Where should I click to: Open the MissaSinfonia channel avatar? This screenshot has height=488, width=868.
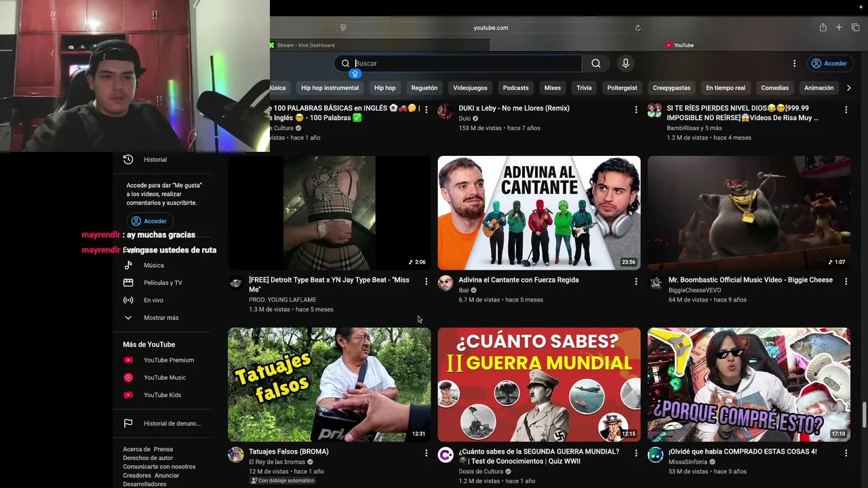click(x=655, y=454)
